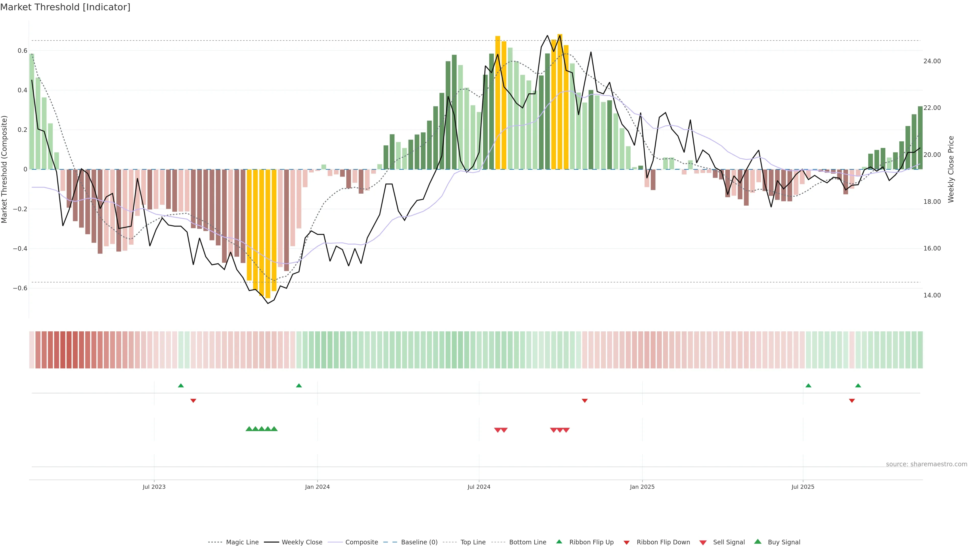Click the Weekly Close Price axis title

(951, 169)
